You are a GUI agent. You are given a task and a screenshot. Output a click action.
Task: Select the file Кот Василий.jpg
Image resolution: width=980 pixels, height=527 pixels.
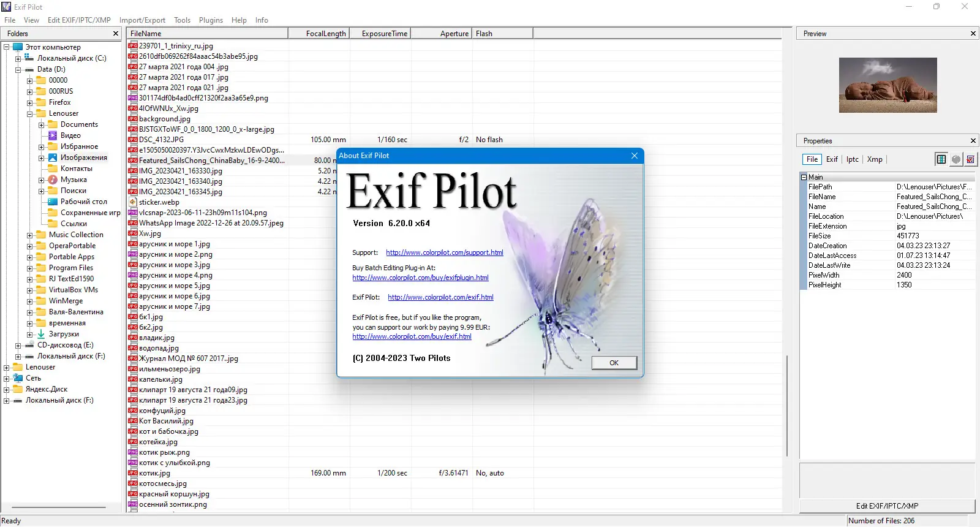pyautogui.click(x=166, y=421)
